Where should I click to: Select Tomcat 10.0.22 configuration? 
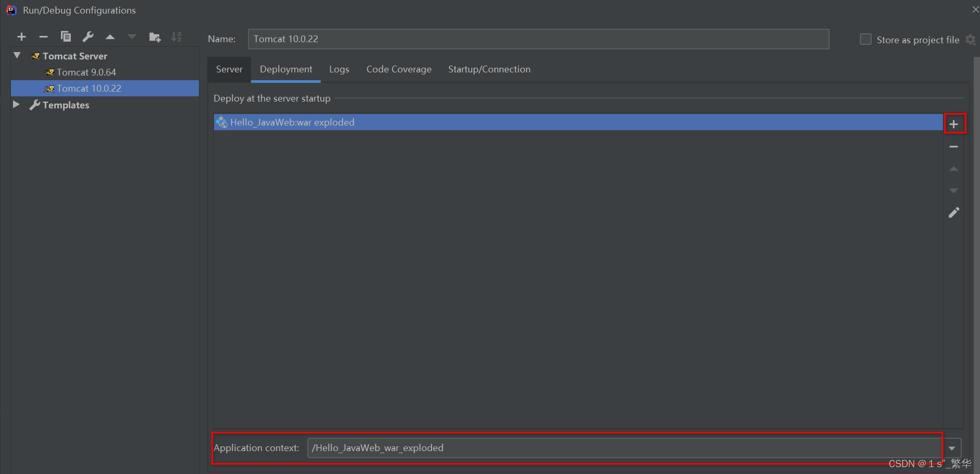coord(105,89)
